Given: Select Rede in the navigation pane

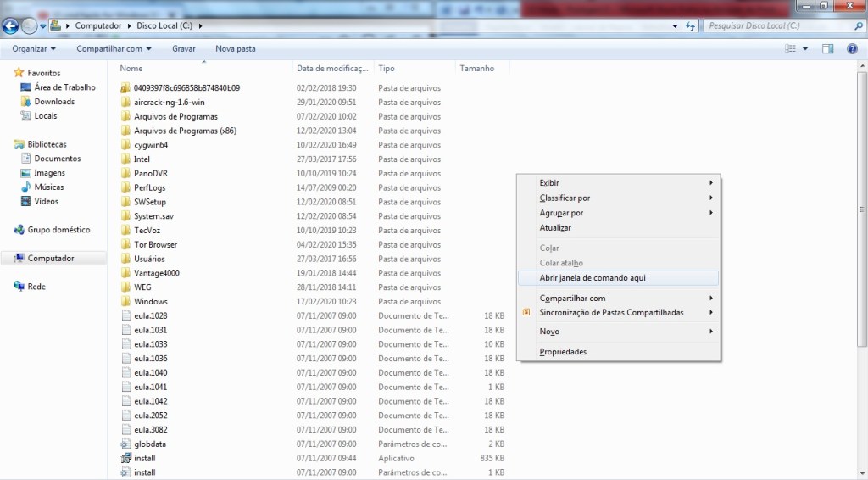Looking at the screenshot, I should [x=36, y=287].
